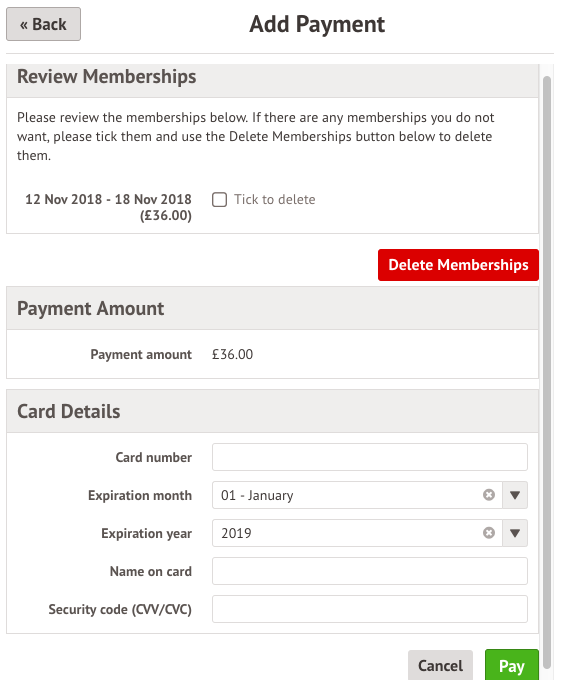
Task: Focus the Security code (CVV/CVC) field
Action: pyautogui.click(x=370, y=609)
